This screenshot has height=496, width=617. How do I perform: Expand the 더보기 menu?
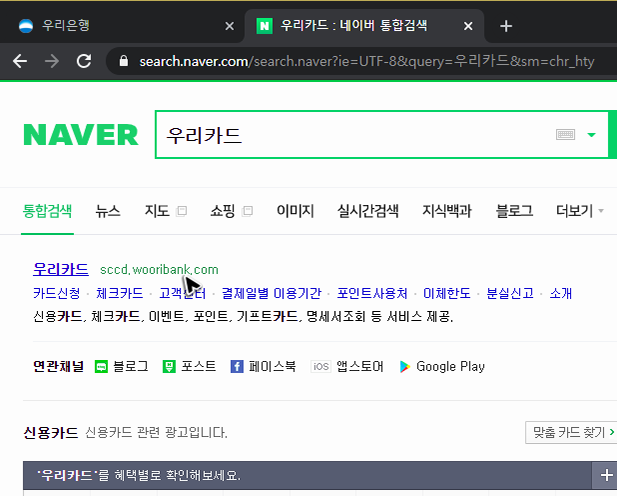coord(579,211)
